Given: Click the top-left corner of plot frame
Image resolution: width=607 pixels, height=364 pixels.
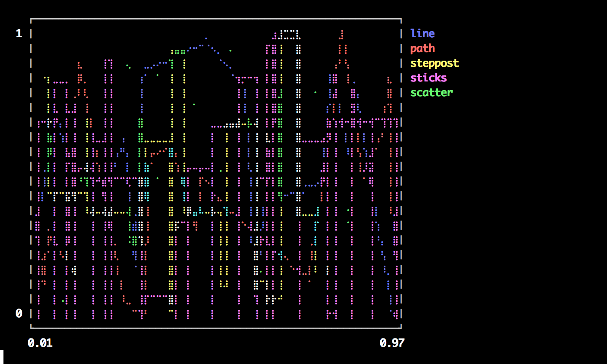Looking at the screenshot, I should [31, 19].
